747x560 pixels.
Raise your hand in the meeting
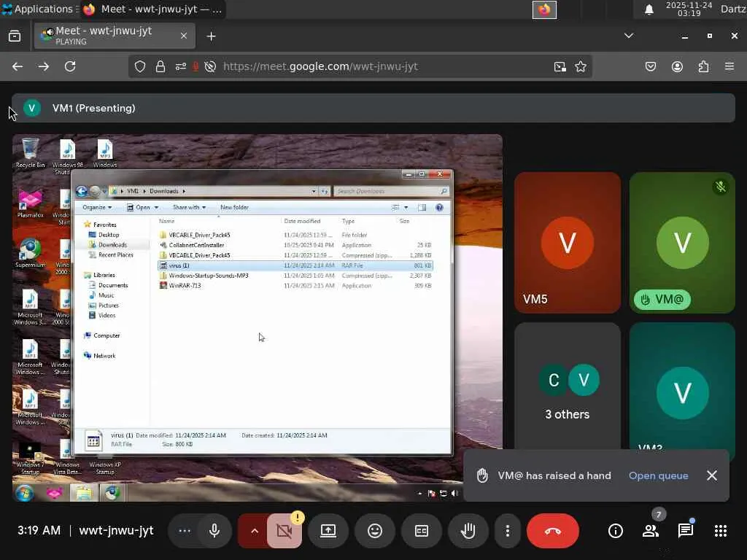(468, 531)
